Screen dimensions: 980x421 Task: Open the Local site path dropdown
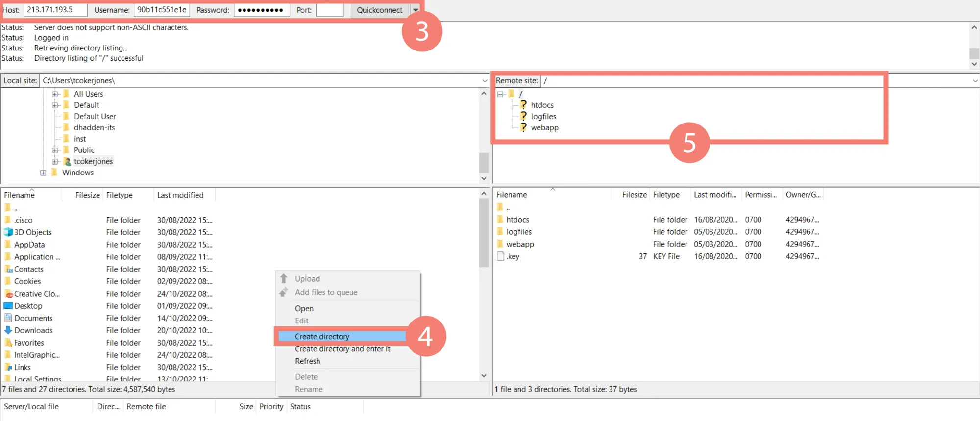click(485, 81)
